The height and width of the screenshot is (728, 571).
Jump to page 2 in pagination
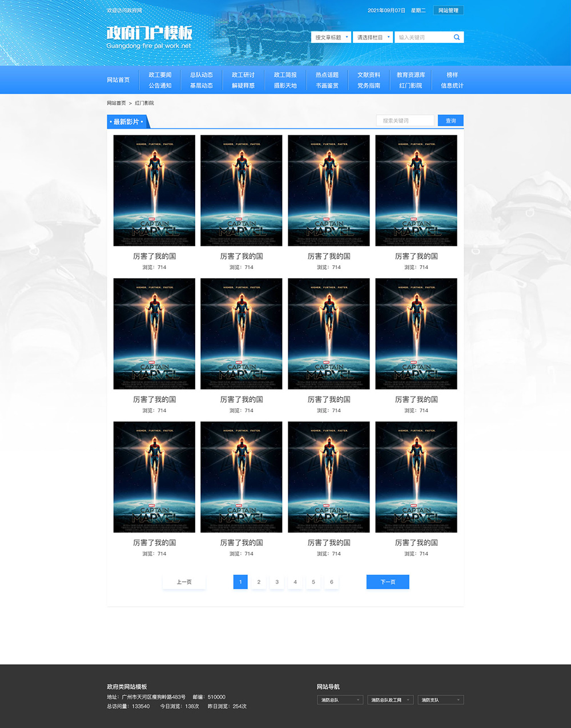259,582
